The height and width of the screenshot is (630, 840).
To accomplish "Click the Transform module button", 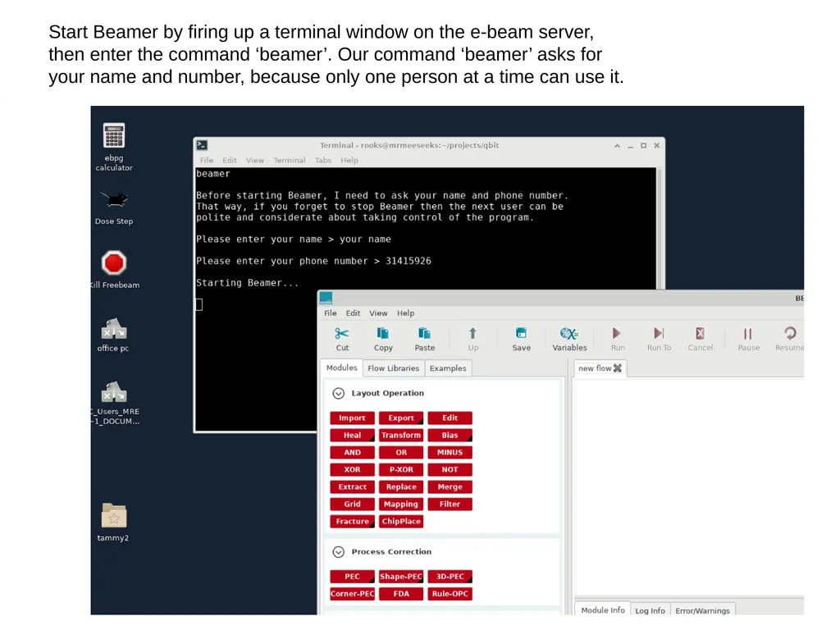I will pyautogui.click(x=401, y=435).
